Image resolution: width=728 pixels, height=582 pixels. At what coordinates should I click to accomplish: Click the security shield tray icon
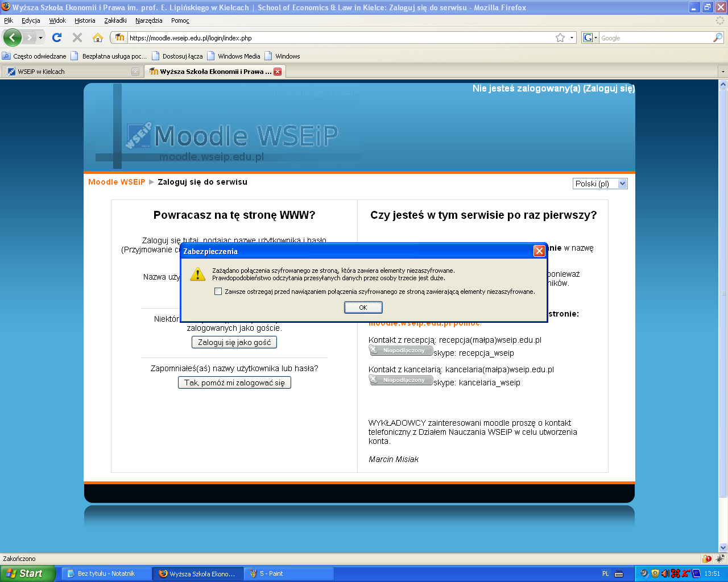[655, 573]
